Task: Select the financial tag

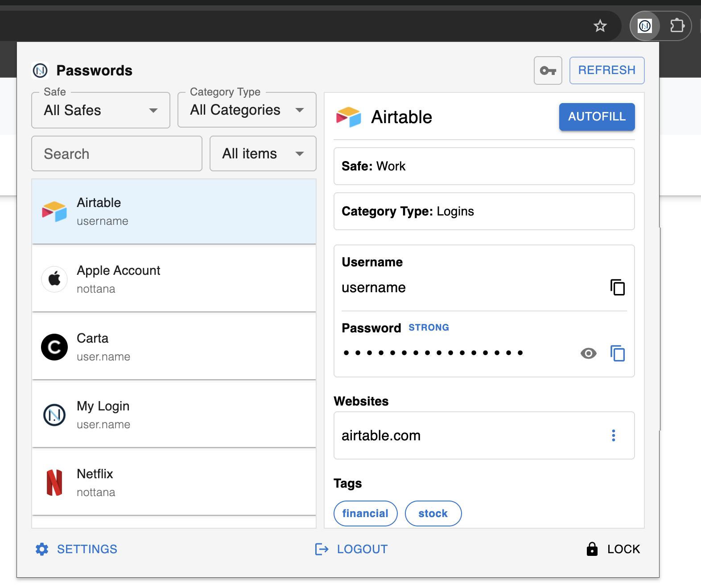Action: click(366, 513)
